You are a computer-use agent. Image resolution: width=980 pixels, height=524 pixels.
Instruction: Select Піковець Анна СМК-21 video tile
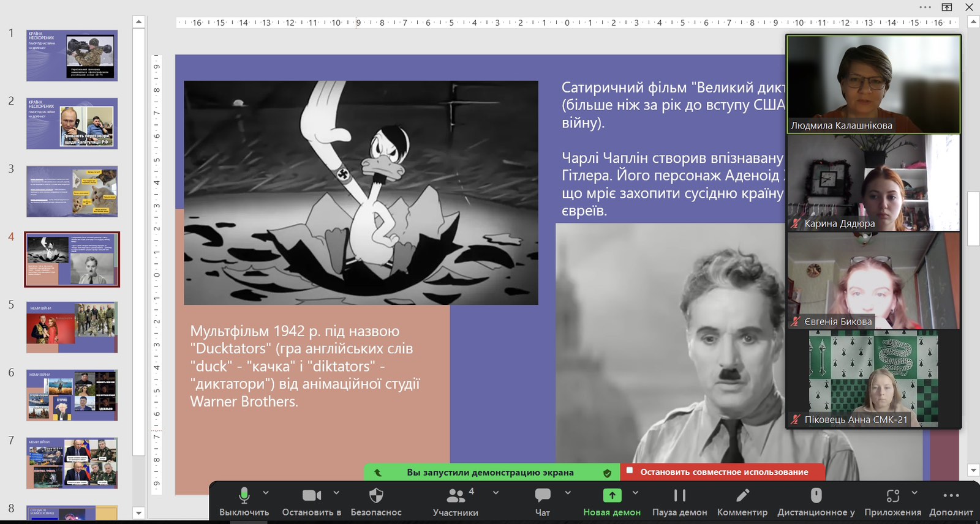point(873,379)
